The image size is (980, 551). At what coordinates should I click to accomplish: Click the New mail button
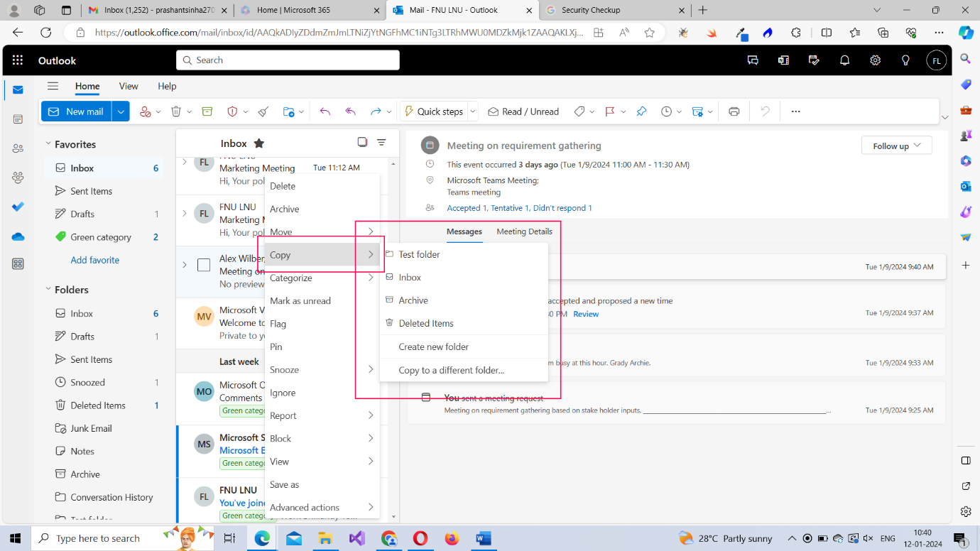(x=77, y=111)
